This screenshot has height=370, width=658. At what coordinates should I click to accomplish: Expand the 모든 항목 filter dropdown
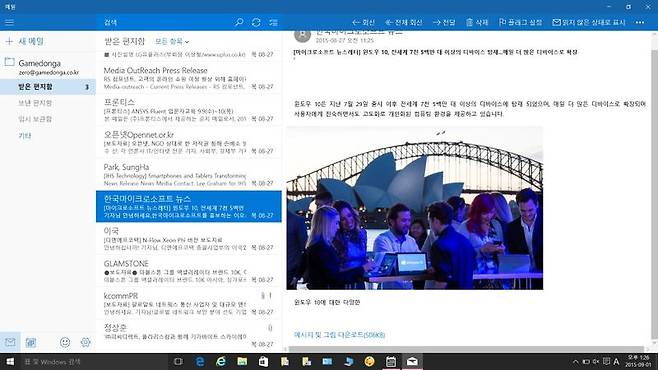(x=172, y=42)
